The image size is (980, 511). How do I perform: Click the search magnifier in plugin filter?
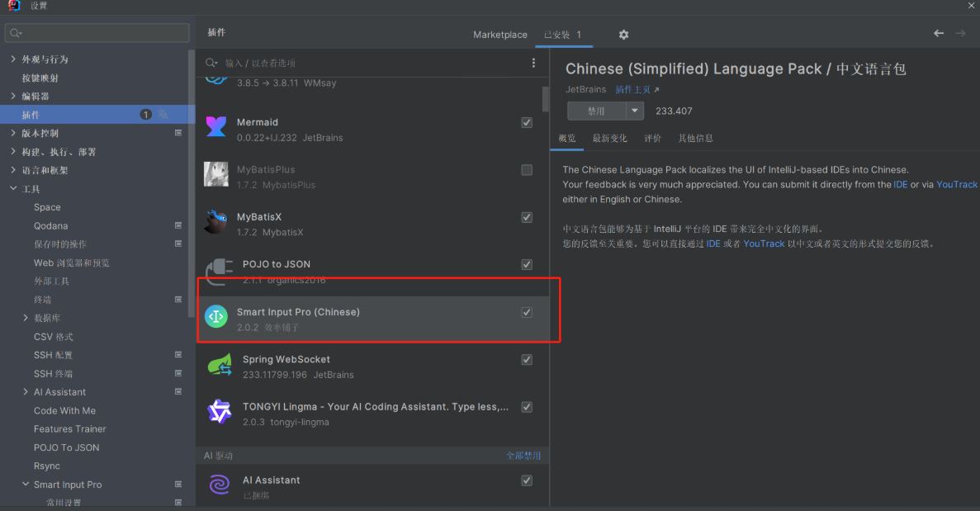coord(211,63)
